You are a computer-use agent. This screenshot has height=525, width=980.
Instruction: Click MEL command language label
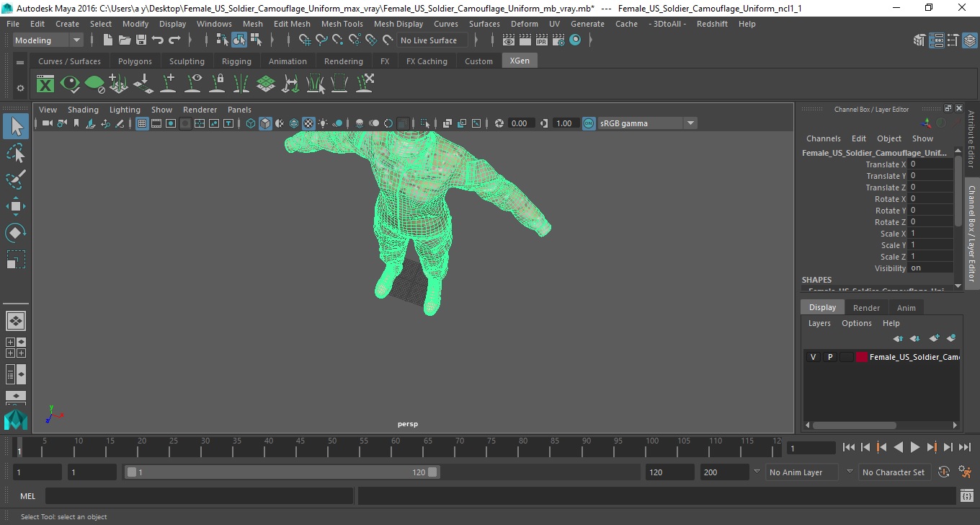[28, 496]
